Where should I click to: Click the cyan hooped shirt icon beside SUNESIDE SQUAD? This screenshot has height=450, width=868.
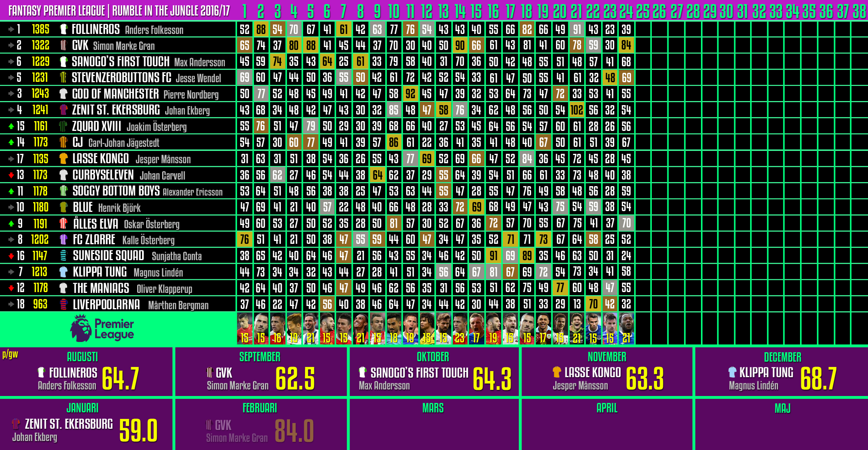pos(63,256)
